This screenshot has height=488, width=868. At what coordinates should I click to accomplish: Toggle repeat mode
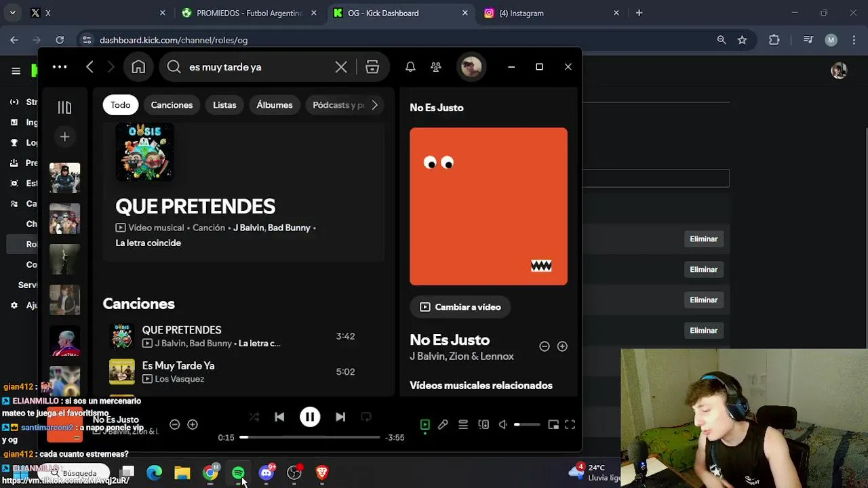(x=366, y=417)
